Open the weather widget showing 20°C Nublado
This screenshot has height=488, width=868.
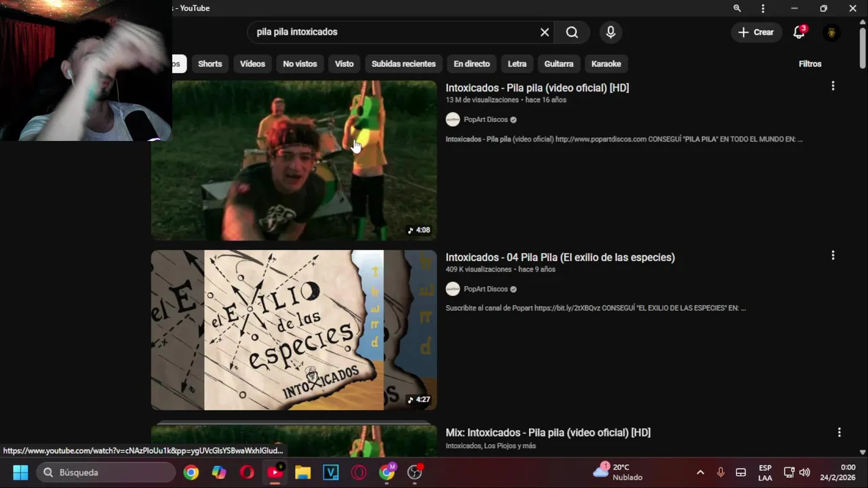(x=618, y=472)
